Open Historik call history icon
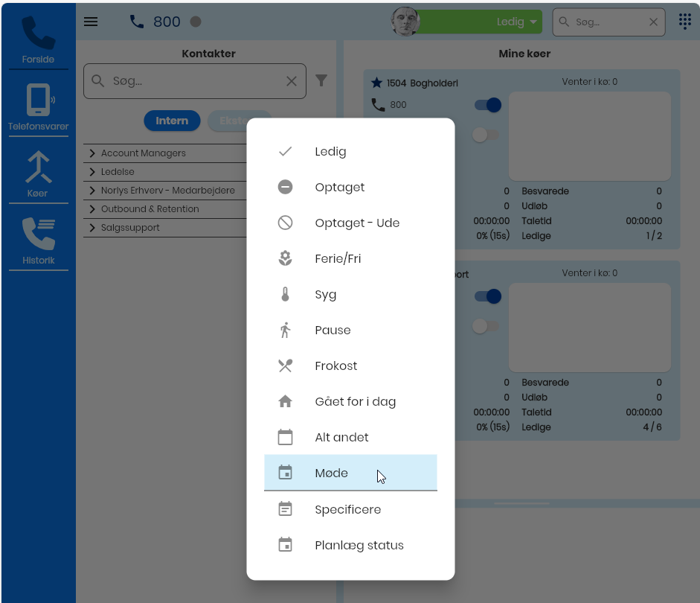The height and width of the screenshot is (603, 700). [x=38, y=234]
